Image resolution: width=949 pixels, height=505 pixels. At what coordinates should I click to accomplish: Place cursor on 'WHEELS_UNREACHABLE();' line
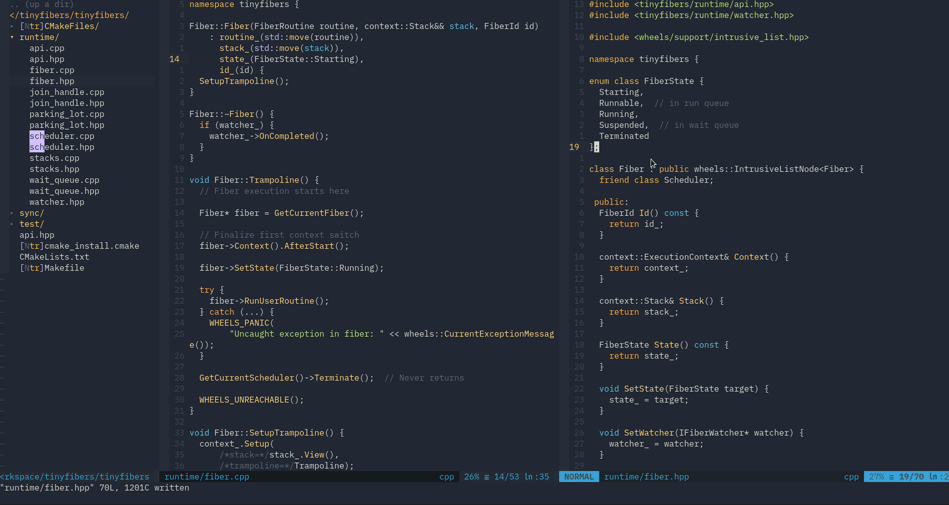[252, 400]
